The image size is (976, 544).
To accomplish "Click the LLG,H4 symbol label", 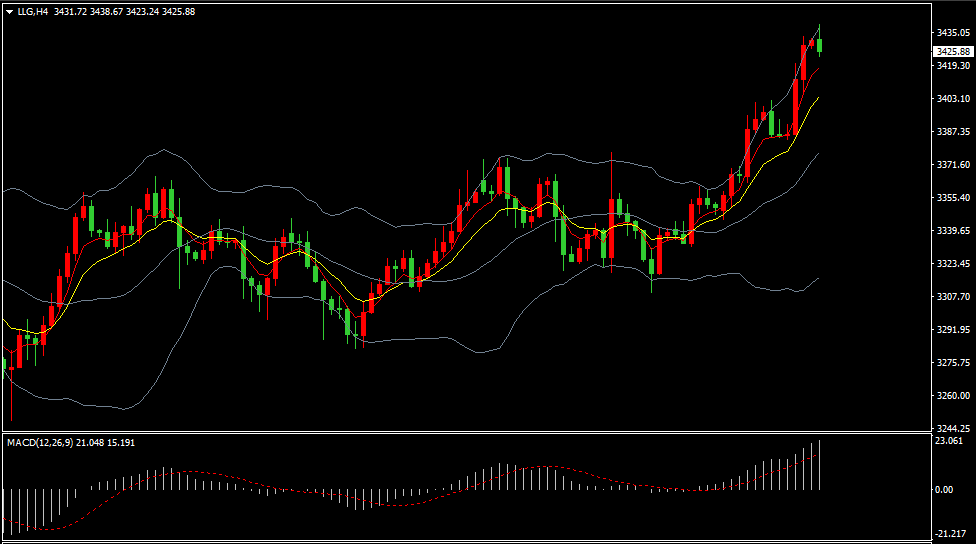I will tap(33, 12).
